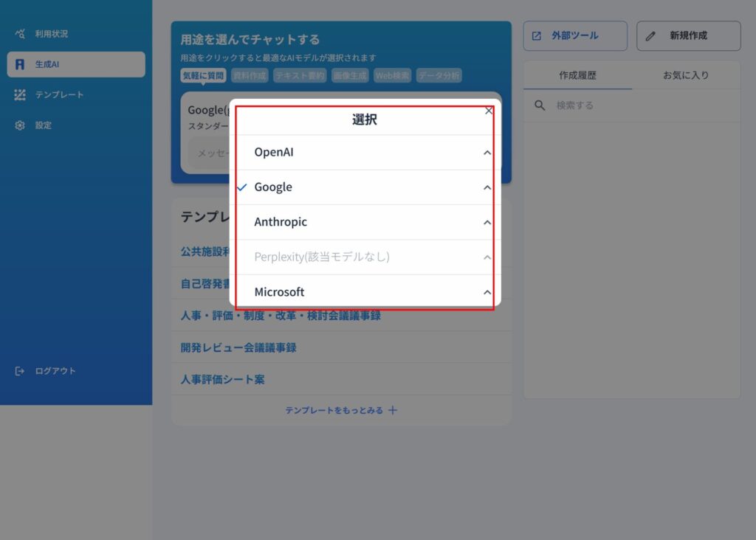Click the usage status chart icon in sidebar
Image resolution: width=756 pixels, height=540 pixels.
tap(20, 34)
